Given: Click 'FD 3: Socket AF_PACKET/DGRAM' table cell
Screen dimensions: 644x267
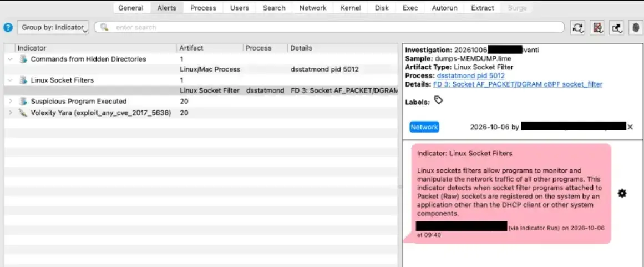Looking at the screenshot, I should point(343,91).
